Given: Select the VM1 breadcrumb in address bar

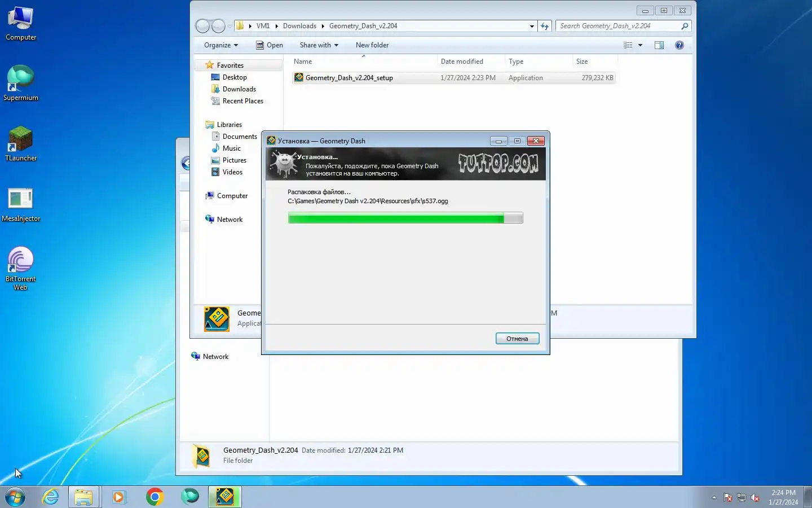Looking at the screenshot, I should (263, 26).
